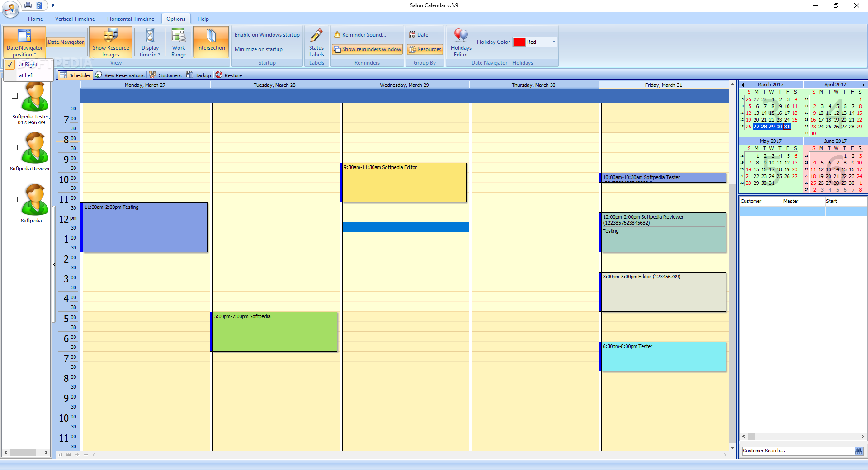Open the Horizontal Timeline tab
This screenshot has width=868, height=470.
(x=131, y=19)
